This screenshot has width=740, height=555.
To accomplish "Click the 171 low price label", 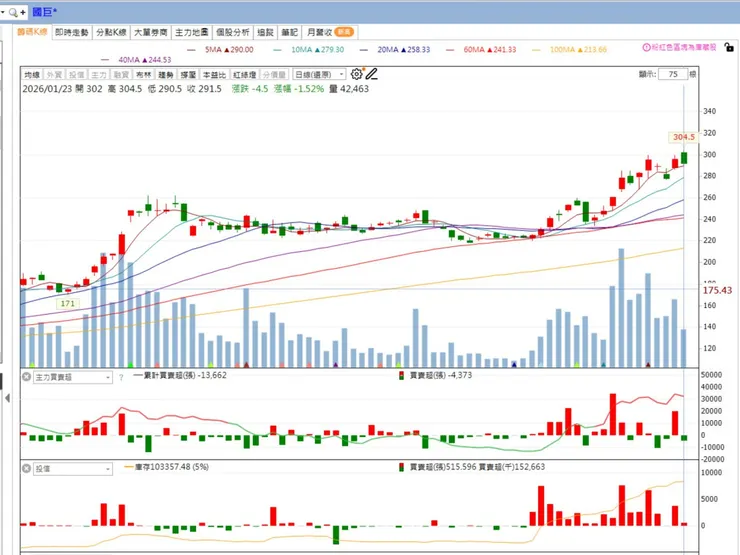I will (x=67, y=303).
